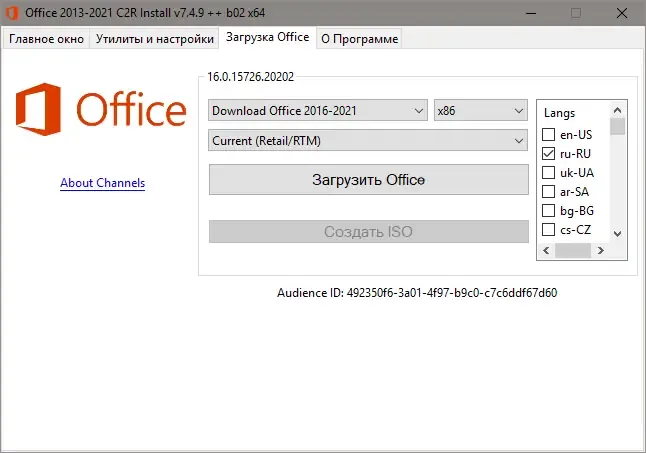Click the Office logo image
Viewport: 646px width, 453px height.
(x=101, y=110)
